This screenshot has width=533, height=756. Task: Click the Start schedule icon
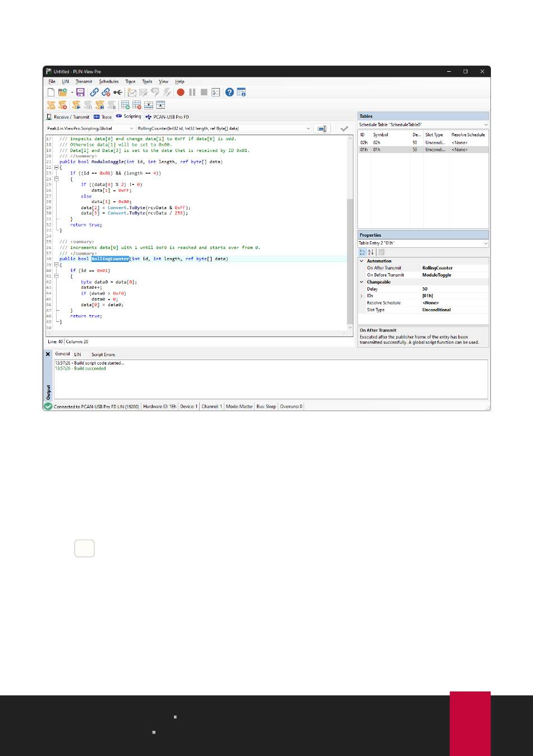tap(76, 105)
